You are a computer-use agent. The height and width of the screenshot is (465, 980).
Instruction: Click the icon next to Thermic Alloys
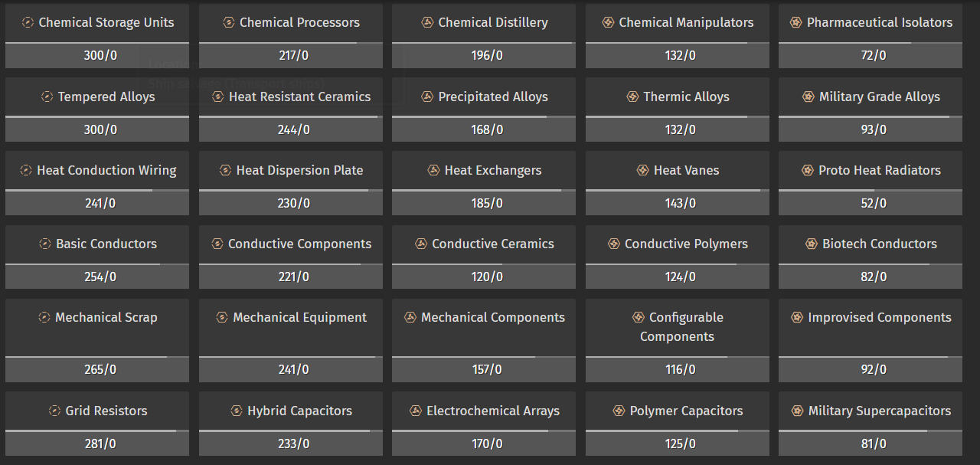632,97
